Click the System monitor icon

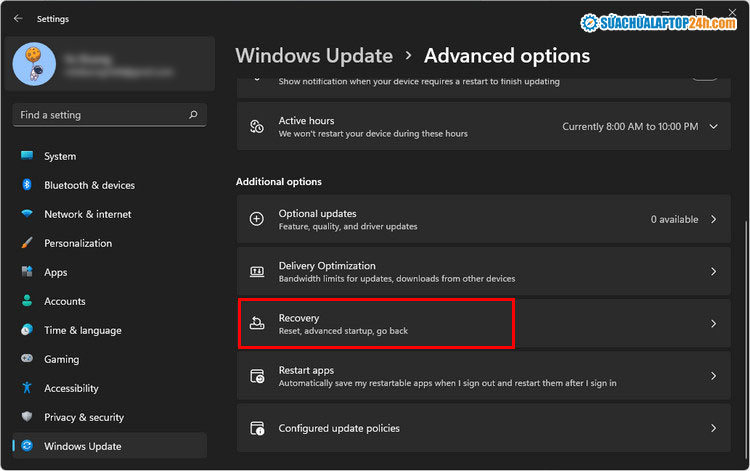point(27,155)
